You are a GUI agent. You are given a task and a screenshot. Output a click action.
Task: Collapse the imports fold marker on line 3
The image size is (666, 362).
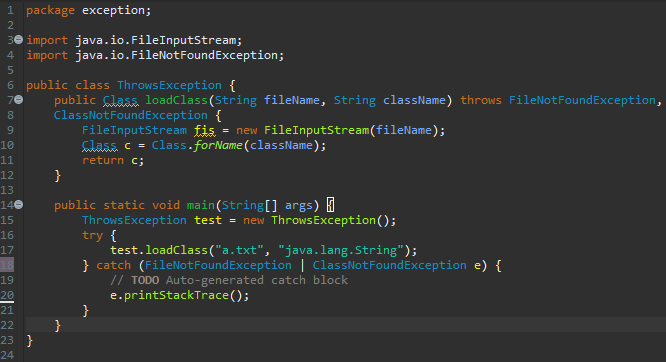18,40
